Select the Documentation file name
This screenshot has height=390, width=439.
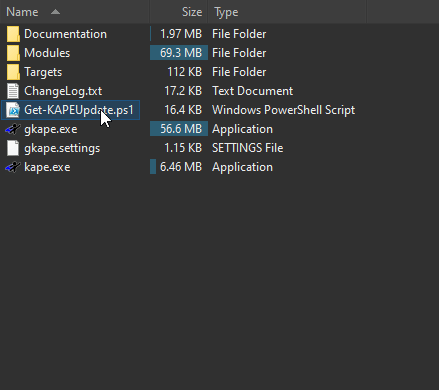point(65,34)
